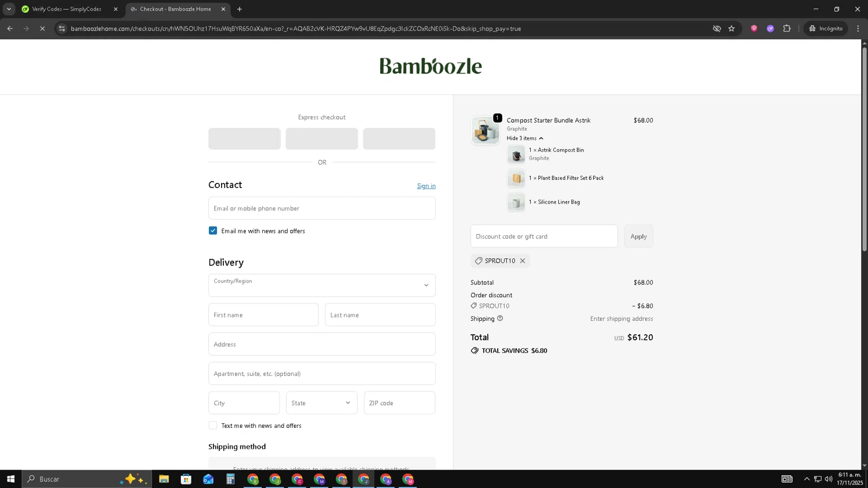The image size is (868, 488).
Task: Click the middle express checkout button
Action: click(x=322, y=139)
